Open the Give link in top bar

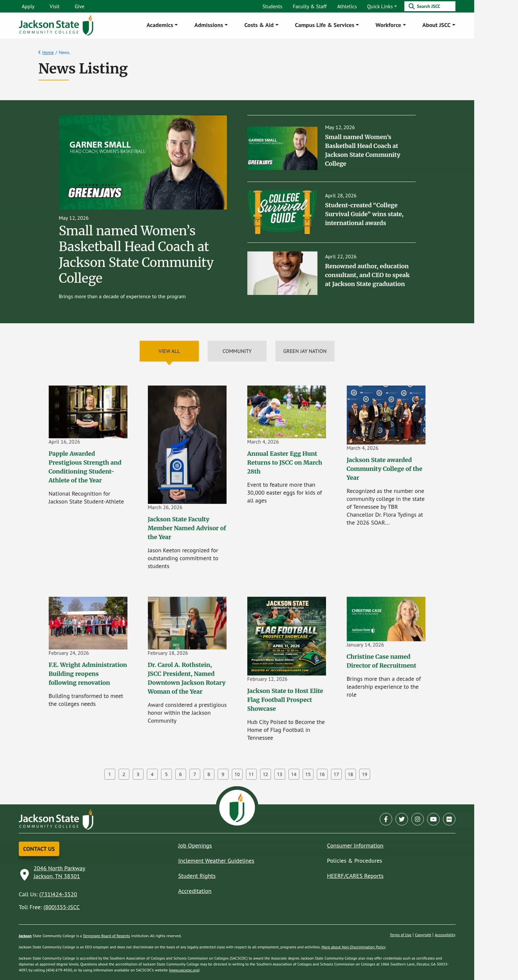click(79, 7)
